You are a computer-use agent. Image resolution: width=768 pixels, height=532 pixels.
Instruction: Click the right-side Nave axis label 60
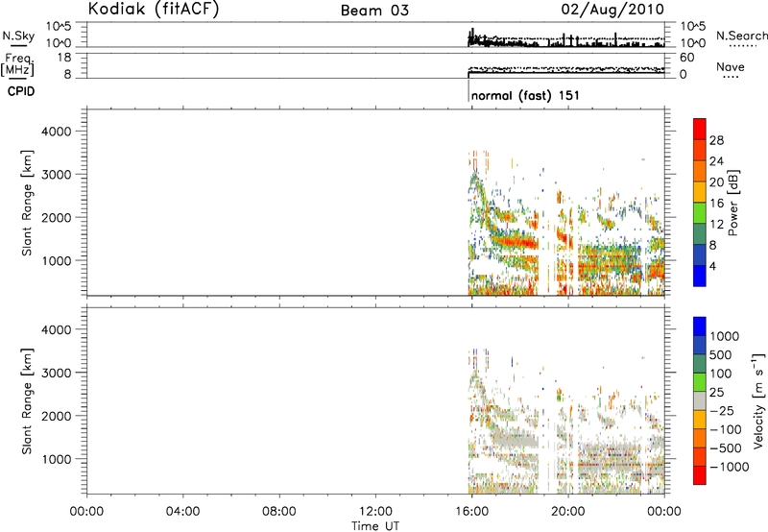pyautogui.click(x=686, y=58)
